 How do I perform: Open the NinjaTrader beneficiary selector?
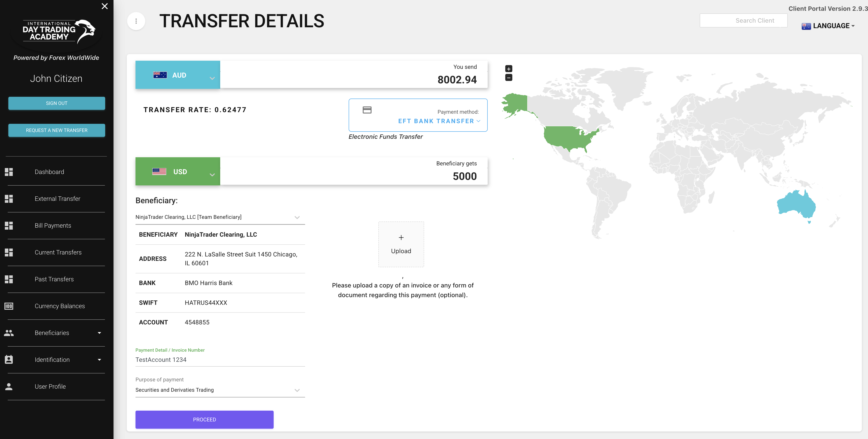[220, 217]
